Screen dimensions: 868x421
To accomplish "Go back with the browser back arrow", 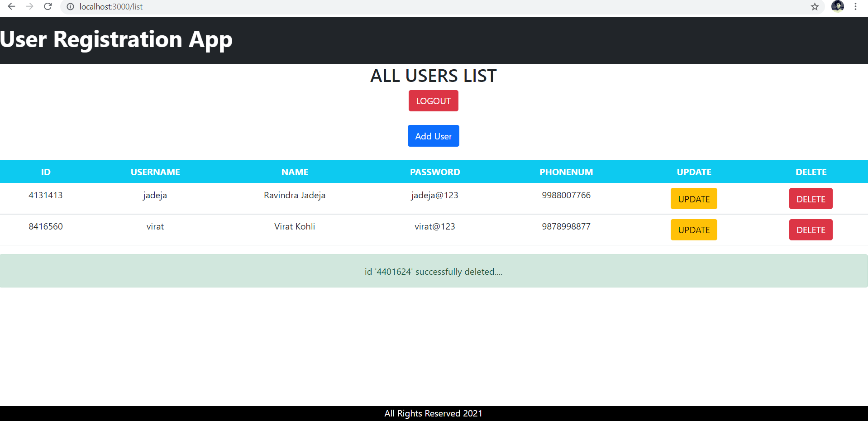I will [x=12, y=6].
